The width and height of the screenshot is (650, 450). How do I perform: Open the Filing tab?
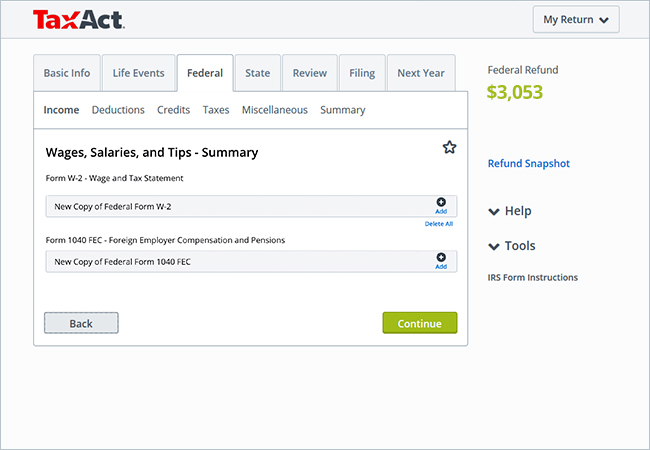tap(362, 73)
